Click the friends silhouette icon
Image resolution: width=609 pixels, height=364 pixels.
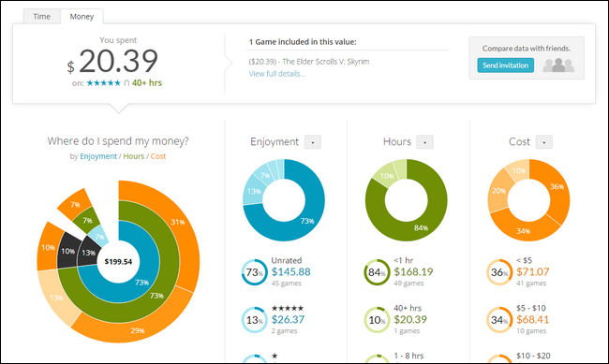(x=558, y=66)
